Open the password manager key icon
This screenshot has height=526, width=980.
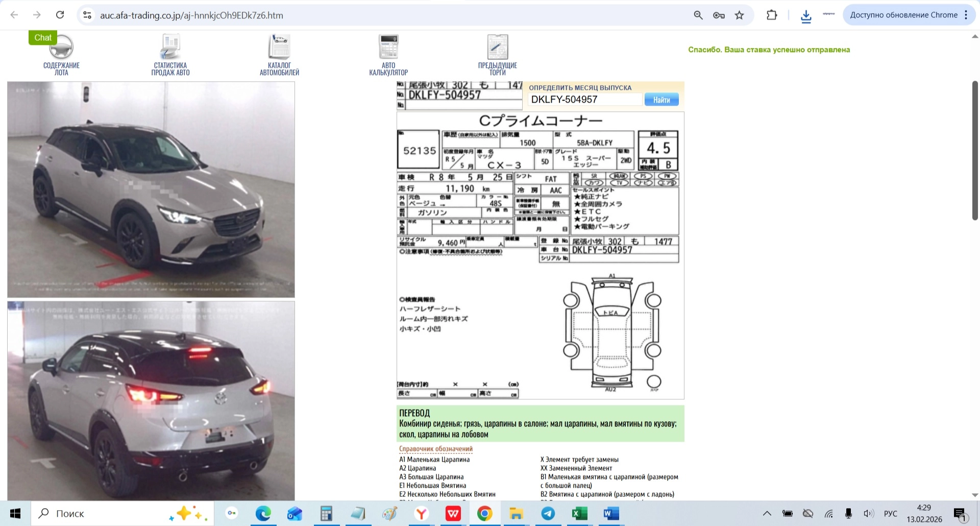coord(719,15)
